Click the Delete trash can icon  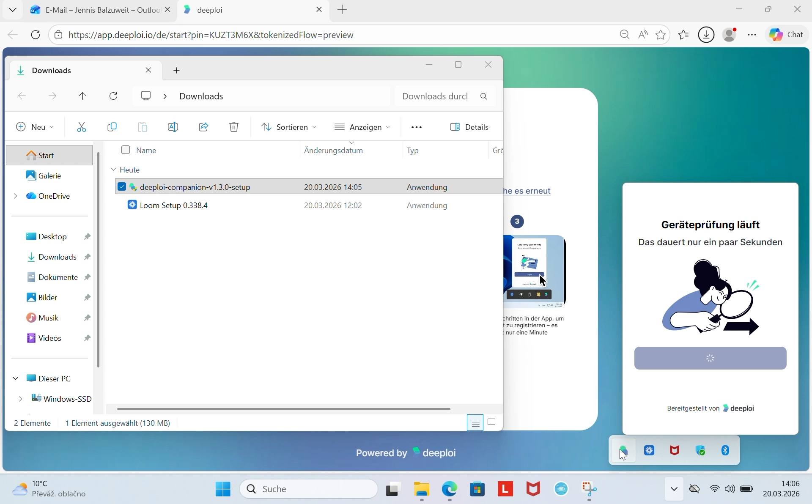pyautogui.click(x=234, y=127)
